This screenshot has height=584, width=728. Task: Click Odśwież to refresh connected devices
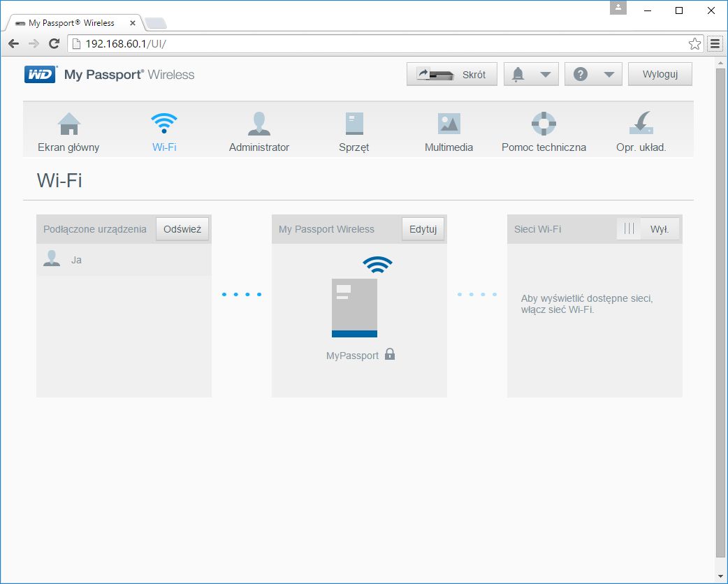[182, 229]
